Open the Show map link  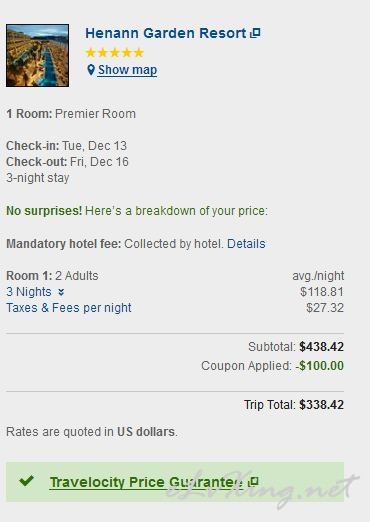coord(127,70)
